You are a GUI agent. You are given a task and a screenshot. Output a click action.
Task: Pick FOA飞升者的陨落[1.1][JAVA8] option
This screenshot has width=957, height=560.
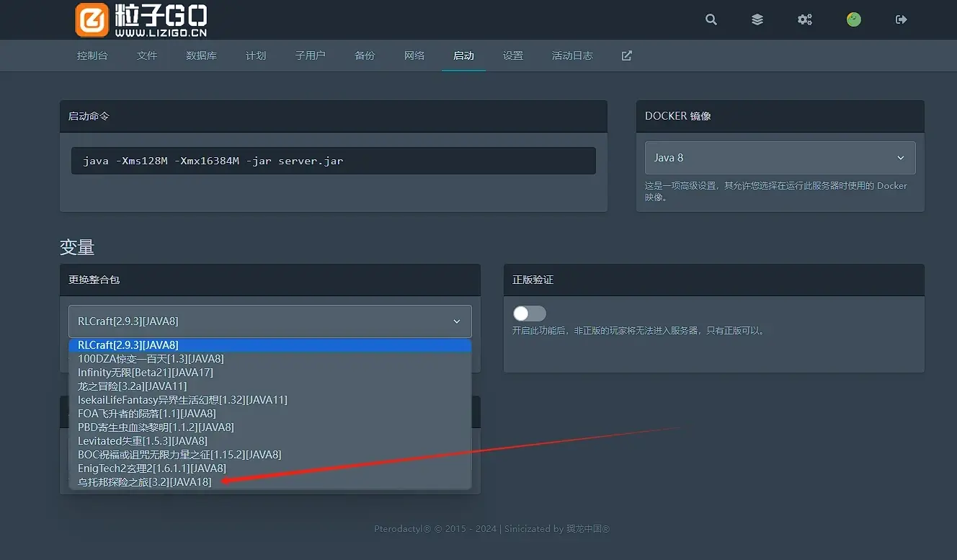click(x=270, y=414)
